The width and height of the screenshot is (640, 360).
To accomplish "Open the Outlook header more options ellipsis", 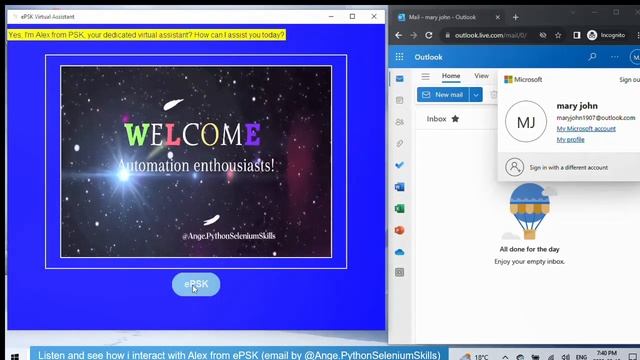I will pyautogui.click(x=615, y=57).
